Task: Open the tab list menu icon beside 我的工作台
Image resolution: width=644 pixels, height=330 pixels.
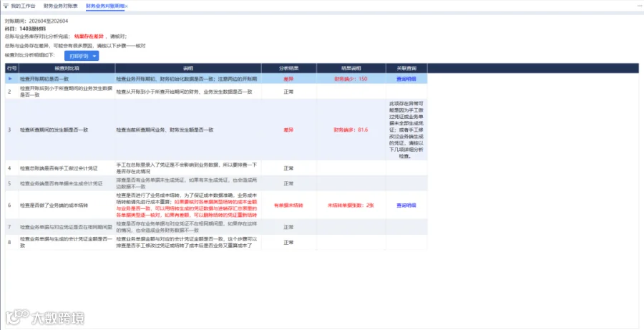Action: 6,6
